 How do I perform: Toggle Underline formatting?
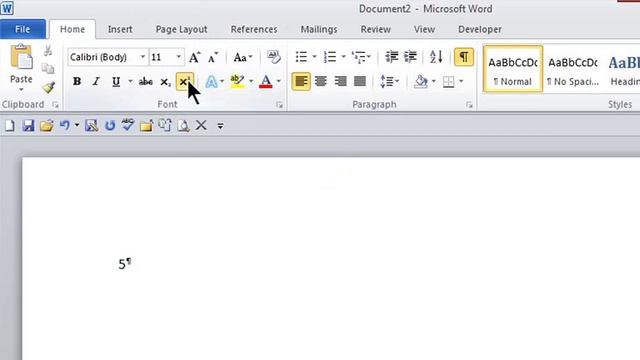(116, 82)
